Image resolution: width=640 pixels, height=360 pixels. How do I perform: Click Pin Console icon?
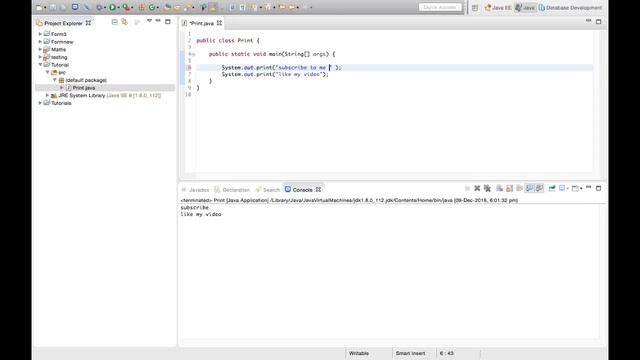click(552, 188)
